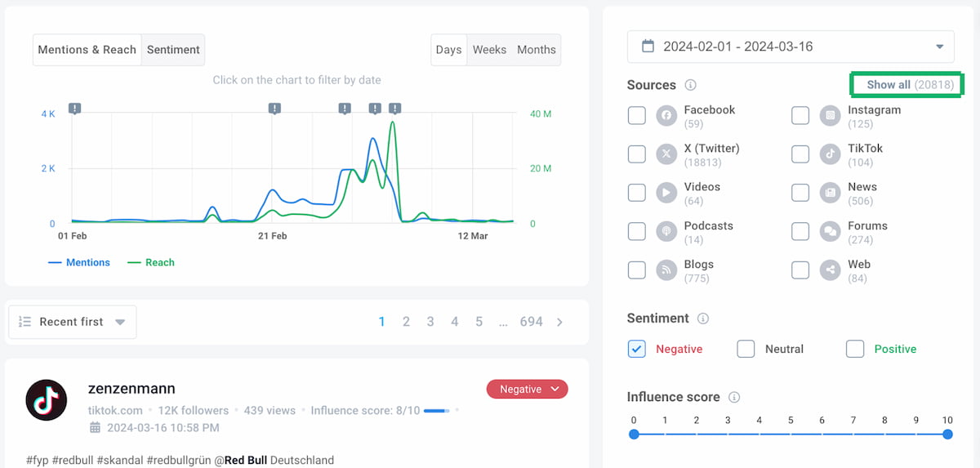The image size is (980, 468).
Task: Click the Web share icon
Action: [x=831, y=270]
